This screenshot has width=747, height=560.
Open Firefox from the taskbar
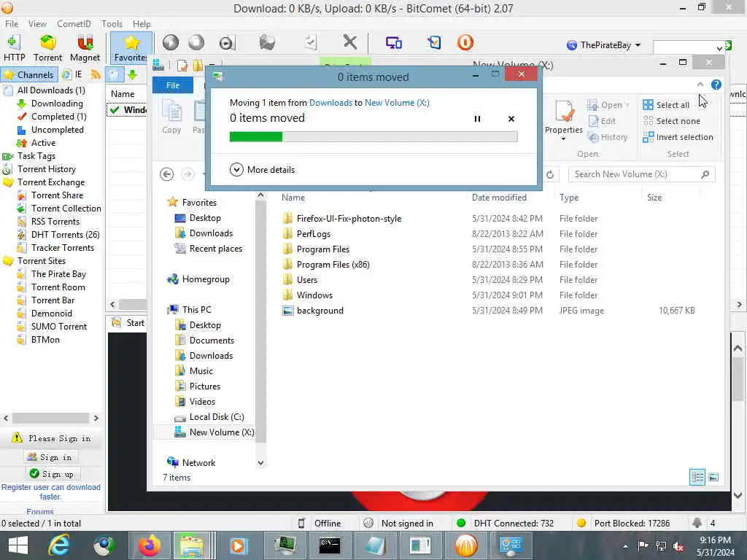(x=150, y=545)
